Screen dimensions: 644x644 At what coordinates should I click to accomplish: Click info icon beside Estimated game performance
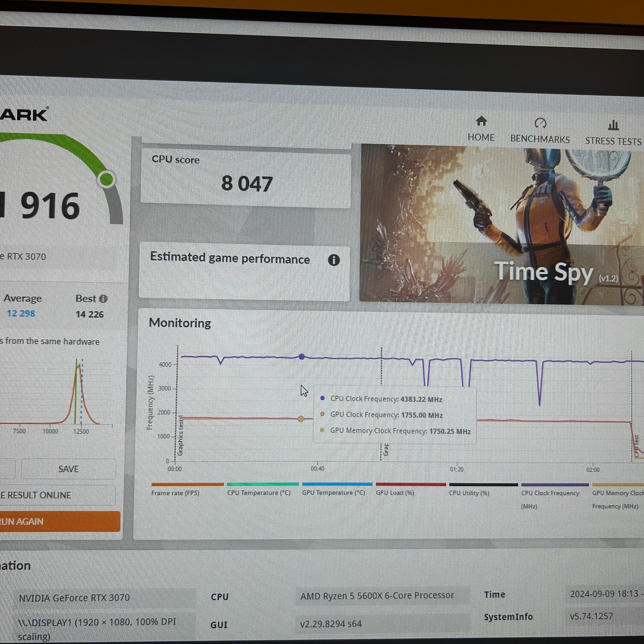pyautogui.click(x=334, y=260)
